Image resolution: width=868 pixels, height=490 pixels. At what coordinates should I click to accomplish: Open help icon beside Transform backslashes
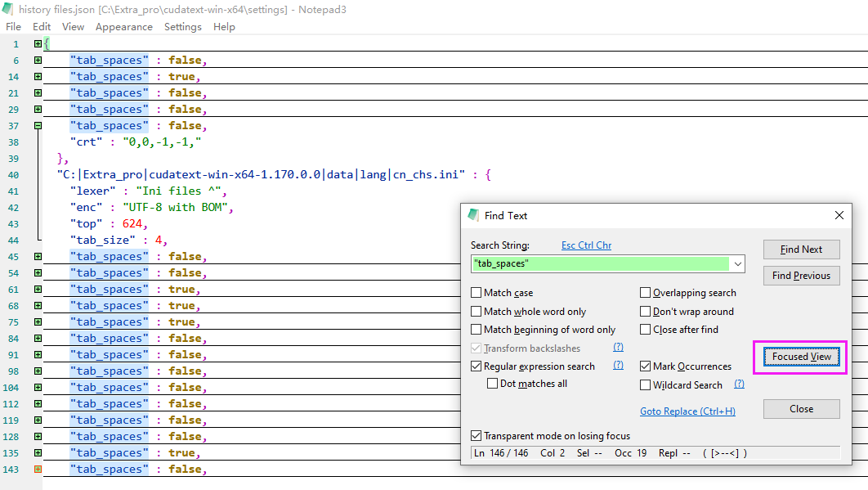[618, 348]
